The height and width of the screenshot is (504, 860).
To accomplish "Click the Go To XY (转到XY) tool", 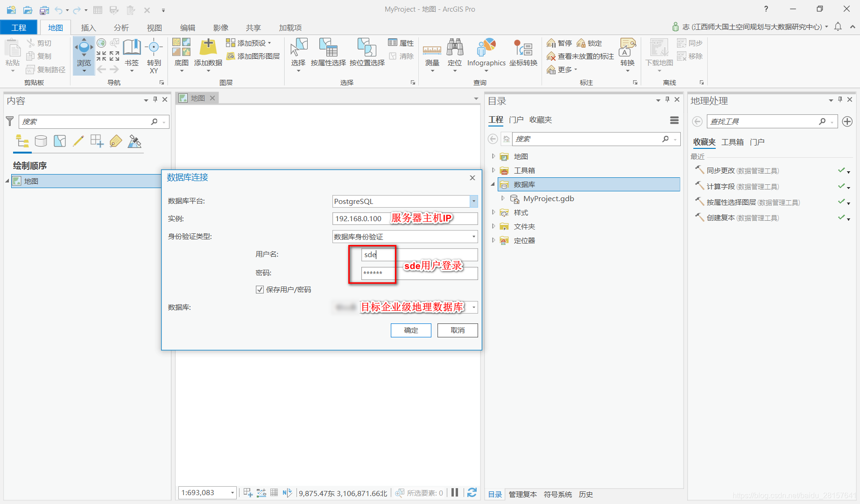I will point(154,56).
